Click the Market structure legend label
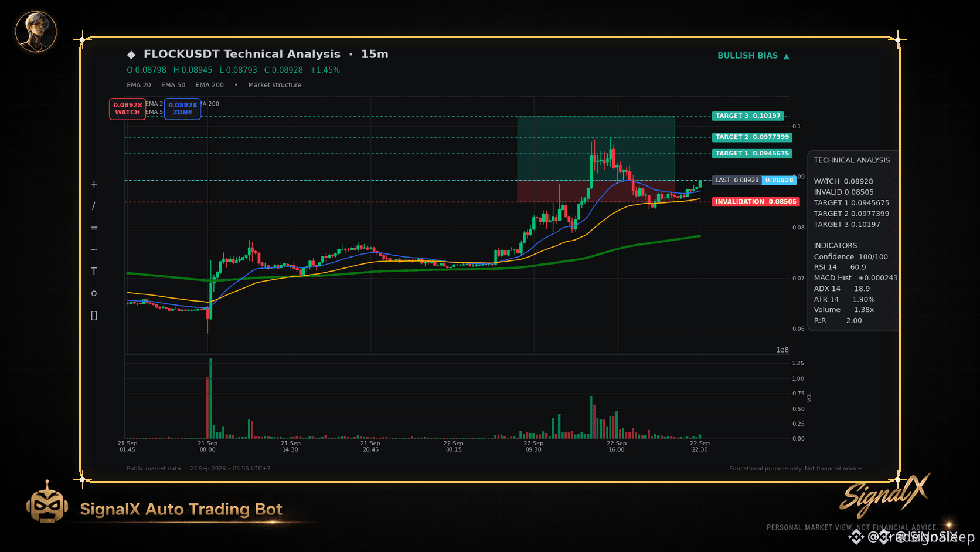This screenshot has width=980, height=552. coord(274,85)
